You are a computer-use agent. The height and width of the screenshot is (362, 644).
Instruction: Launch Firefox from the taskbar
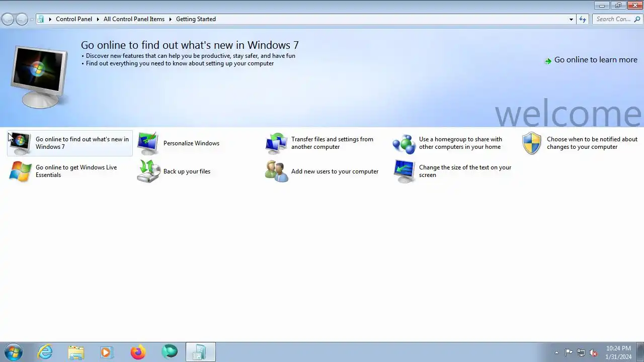pos(138,352)
